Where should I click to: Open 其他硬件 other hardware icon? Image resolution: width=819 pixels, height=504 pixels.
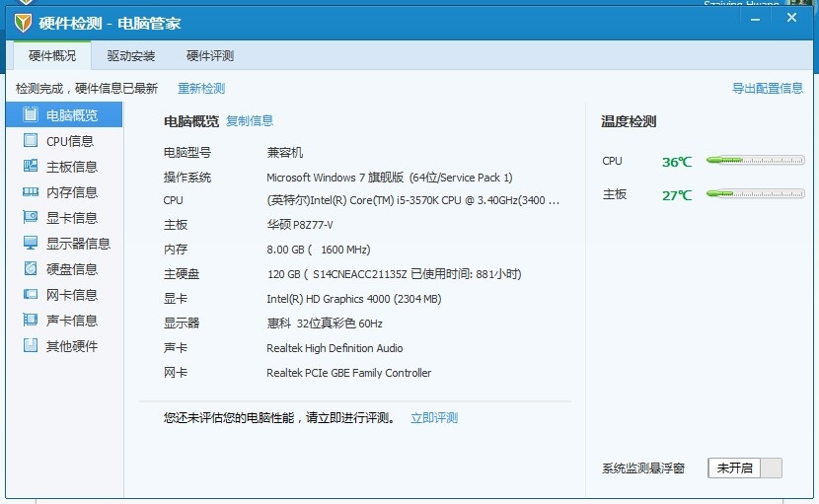pyautogui.click(x=31, y=345)
